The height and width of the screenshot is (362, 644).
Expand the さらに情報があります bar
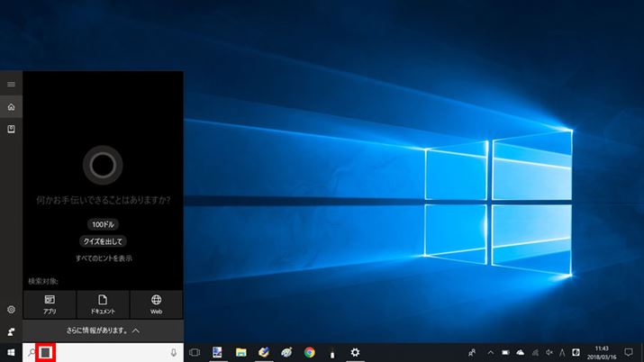[104, 330]
